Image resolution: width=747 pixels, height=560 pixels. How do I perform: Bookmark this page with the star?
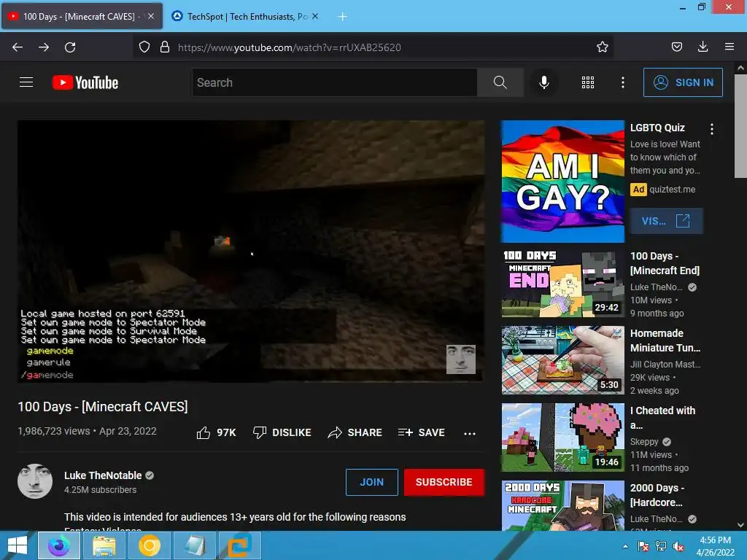point(602,47)
